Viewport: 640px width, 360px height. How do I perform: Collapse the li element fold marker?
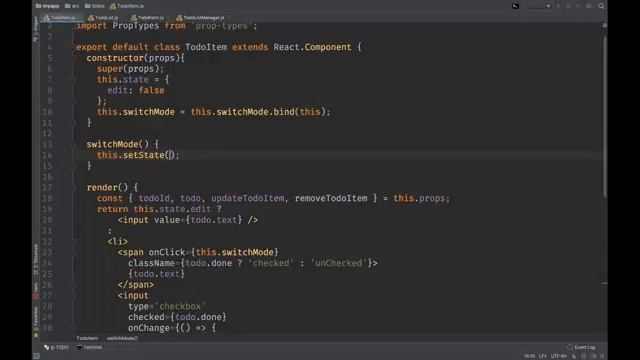pyautogui.click(x=73, y=242)
